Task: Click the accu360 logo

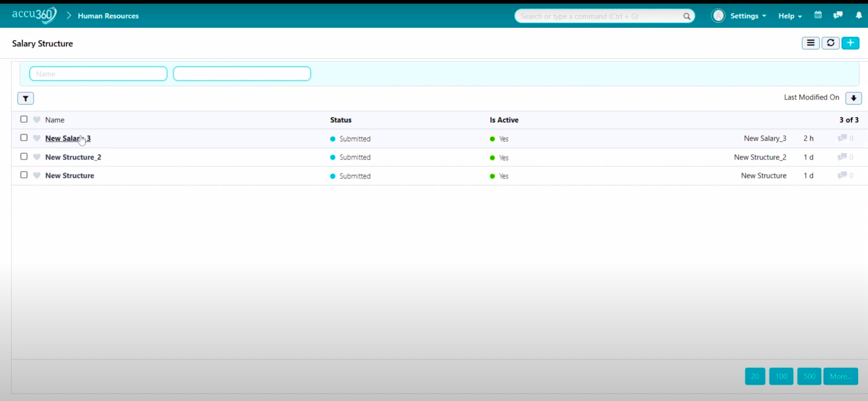Action: [x=34, y=15]
